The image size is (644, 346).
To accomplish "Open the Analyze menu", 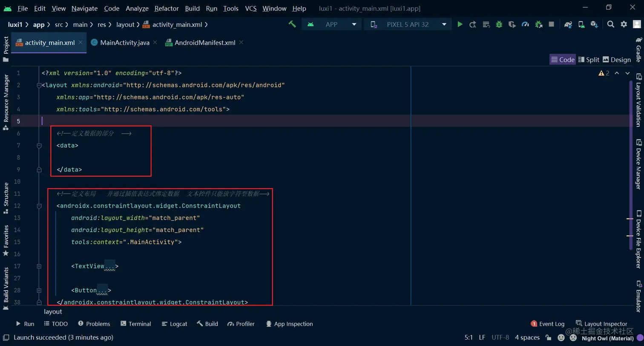I will pyautogui.click(x=137, y=9).
